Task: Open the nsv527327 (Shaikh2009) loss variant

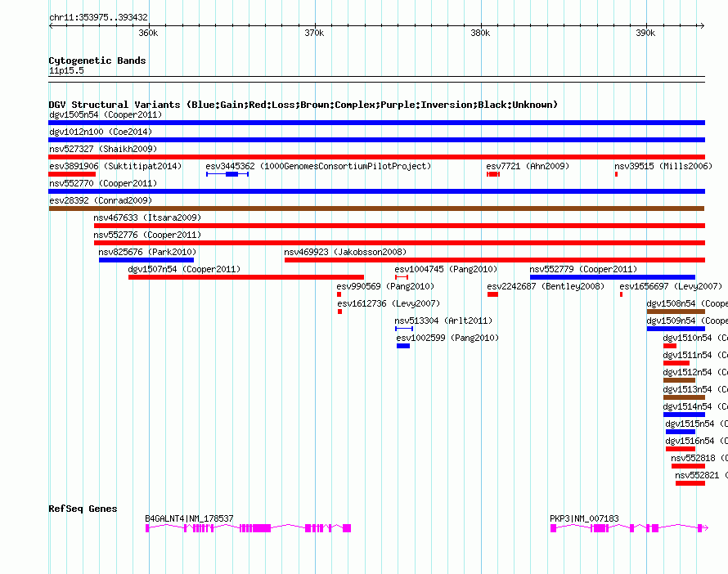Action: tap(376, 157)
